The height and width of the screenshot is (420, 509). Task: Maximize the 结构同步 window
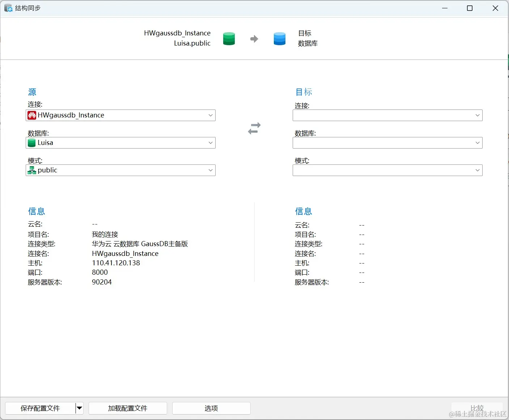point(470,8)
